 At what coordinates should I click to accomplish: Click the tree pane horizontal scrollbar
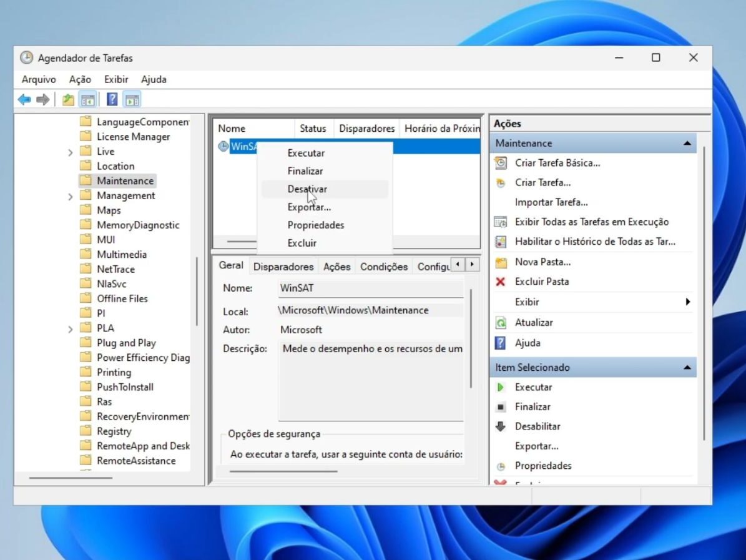71,478
